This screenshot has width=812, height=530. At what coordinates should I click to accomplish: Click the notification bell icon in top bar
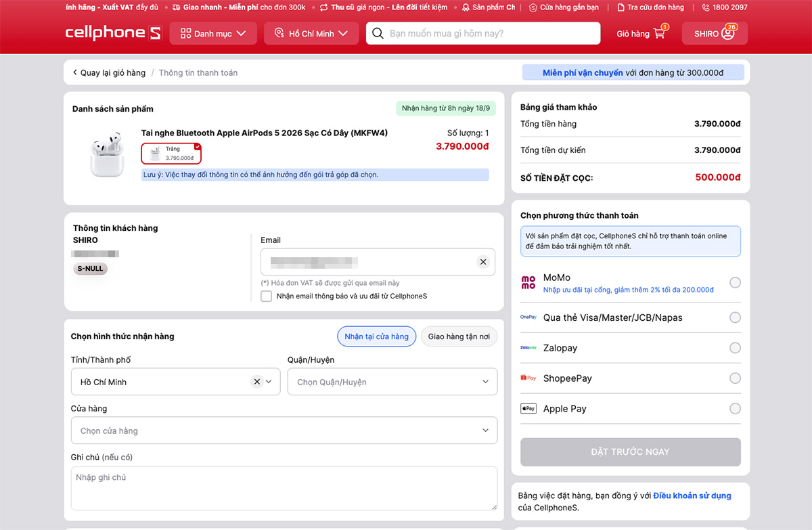pos(466,7)
